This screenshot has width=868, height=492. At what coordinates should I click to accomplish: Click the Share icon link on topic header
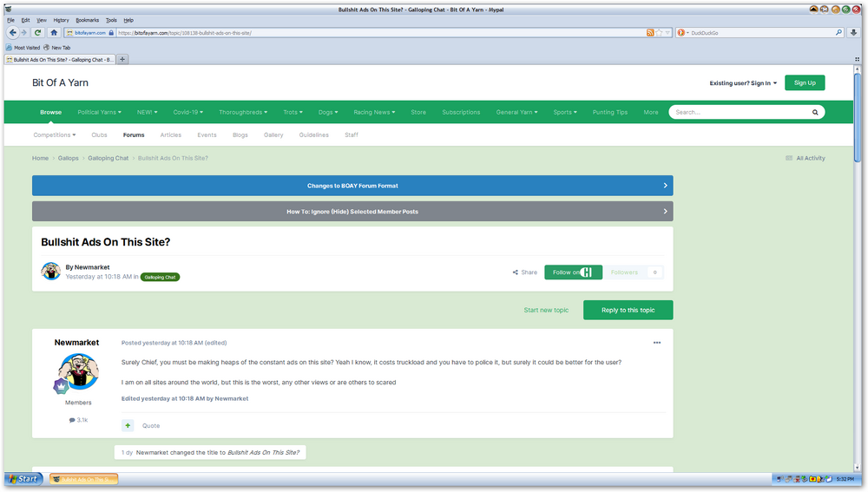525,272
